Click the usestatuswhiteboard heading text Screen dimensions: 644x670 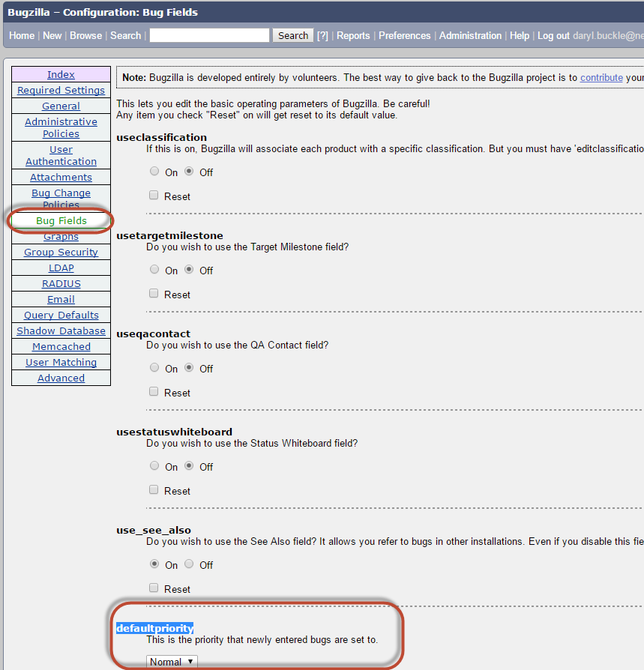point(175,432)
